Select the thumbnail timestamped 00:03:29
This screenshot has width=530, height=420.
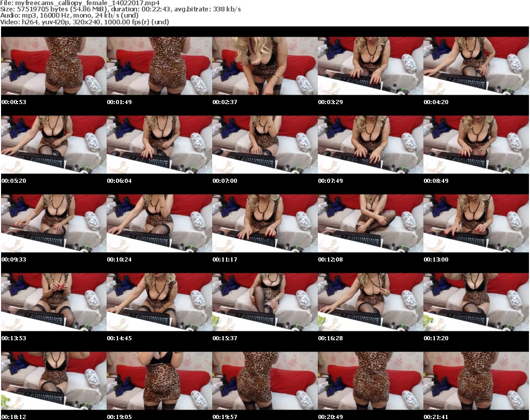click(x=371, y=66)
